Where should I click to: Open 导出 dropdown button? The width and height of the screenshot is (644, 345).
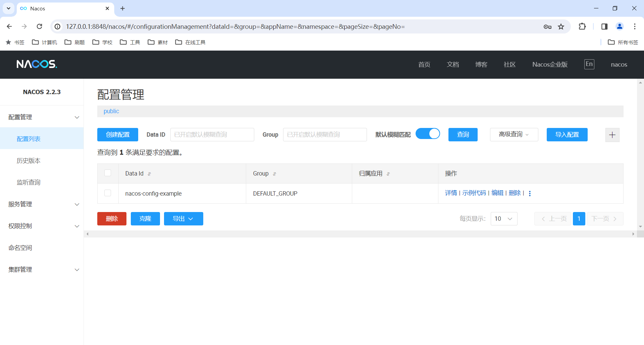(183, 219)
